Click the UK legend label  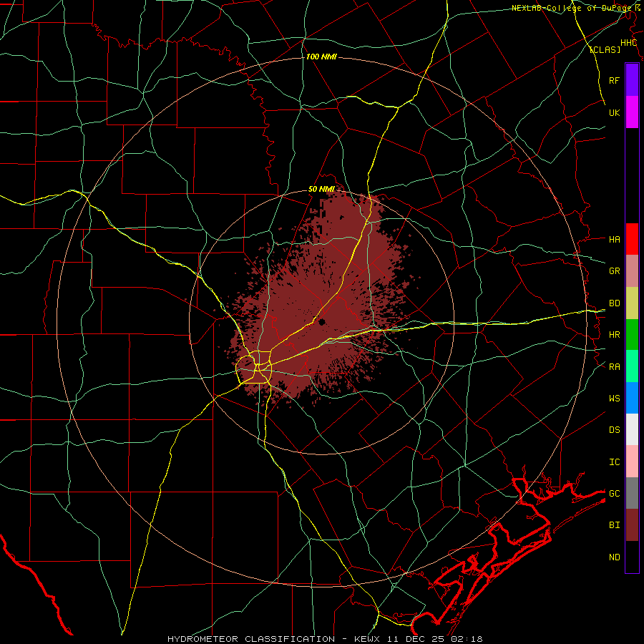click(614, 112)
